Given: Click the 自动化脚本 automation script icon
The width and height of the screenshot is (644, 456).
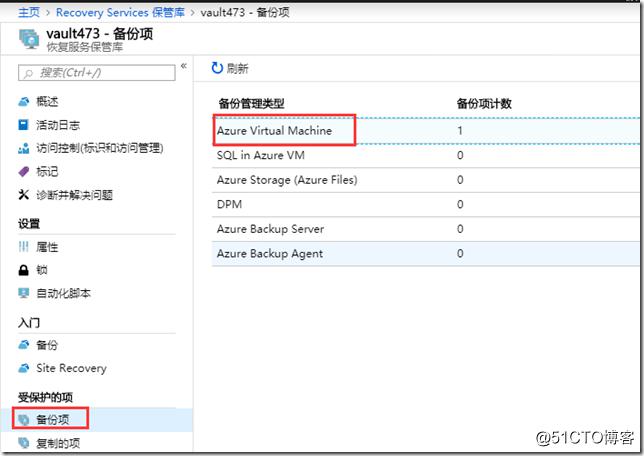Looking at the screenshot, I should (x=24, y=293).
